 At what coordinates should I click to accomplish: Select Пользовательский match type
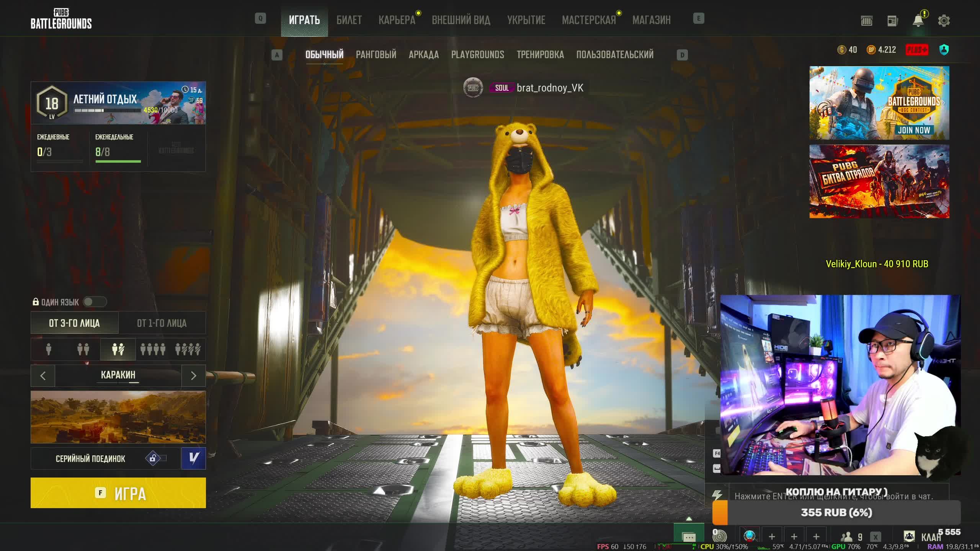coord(615,55)
